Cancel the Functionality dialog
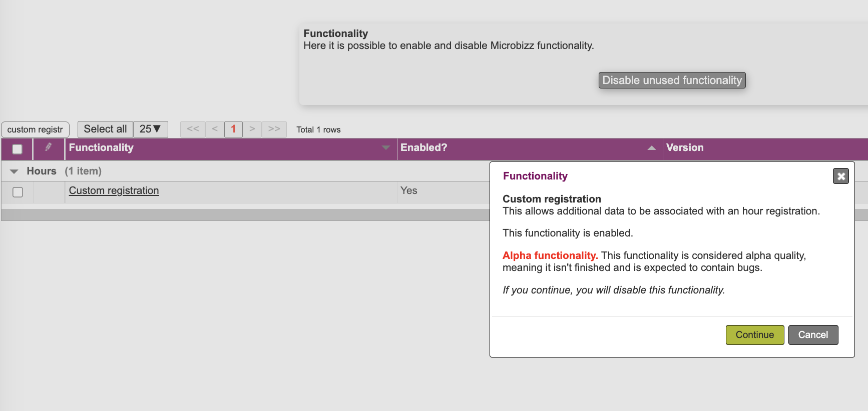The image size is (868, 411). tap(813, 335)
